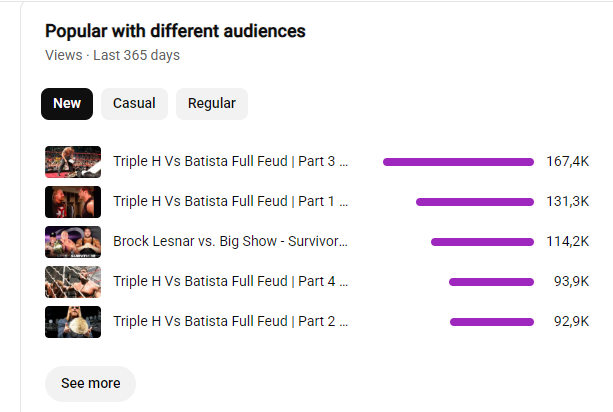The height and width of the screenshot is (412, 613).
Task: Click the Brock Lesnar vs. Big Show title
Action: click(x=230, y=242)
